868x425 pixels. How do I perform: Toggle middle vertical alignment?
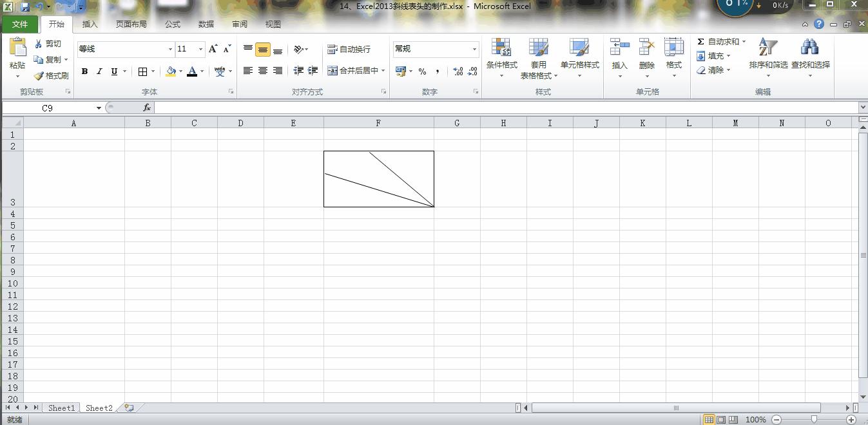[263, 50]
